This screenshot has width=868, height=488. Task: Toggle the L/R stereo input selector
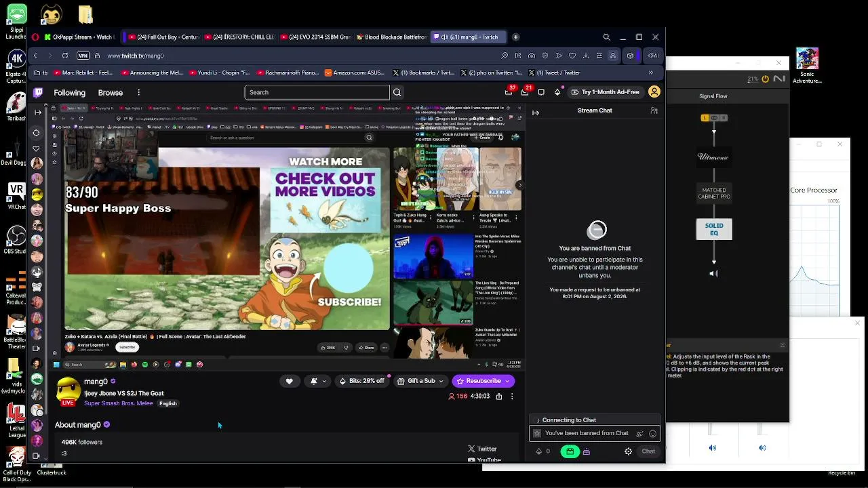point(714,118)
